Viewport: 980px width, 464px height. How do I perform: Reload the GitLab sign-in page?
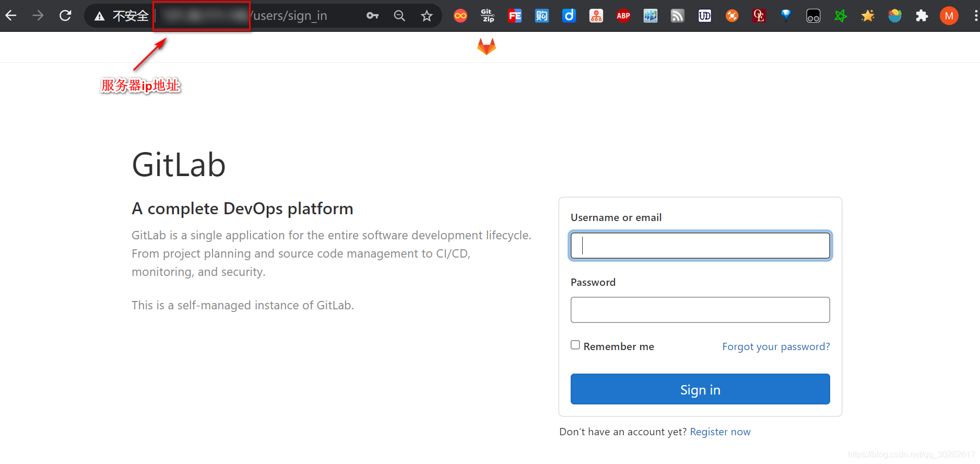point(65,16)
